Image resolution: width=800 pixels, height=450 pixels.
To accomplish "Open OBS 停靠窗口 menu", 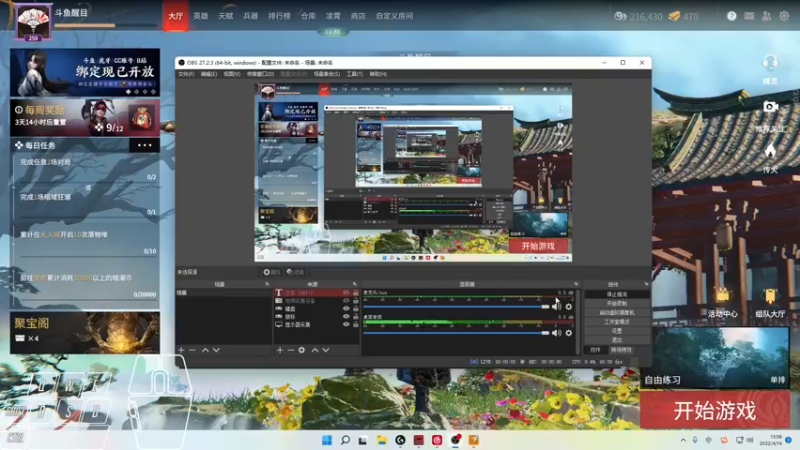I will coord(260,74).
